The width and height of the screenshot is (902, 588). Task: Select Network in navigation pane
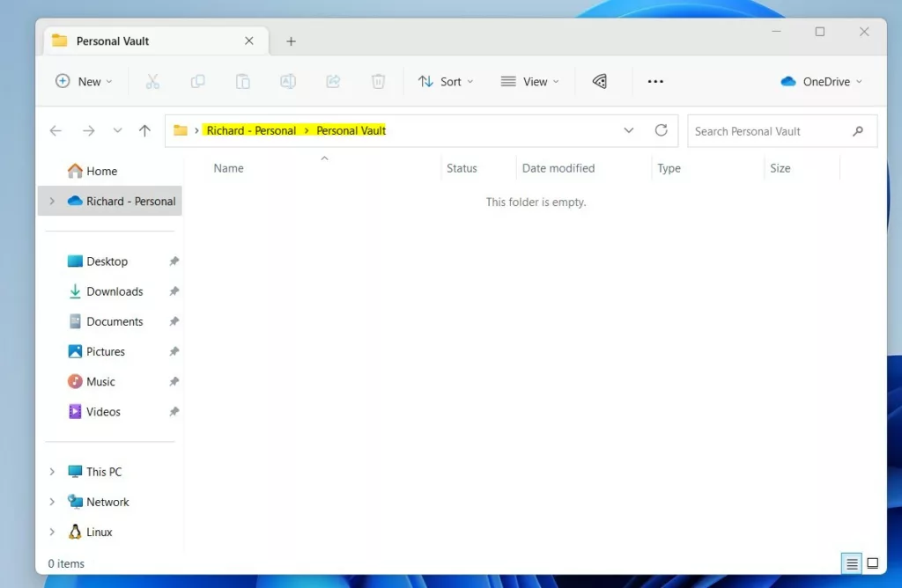[x=109, y=502]
